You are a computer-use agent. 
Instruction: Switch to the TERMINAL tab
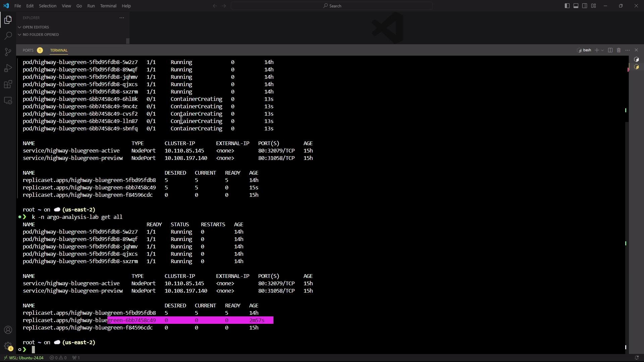tap(59, 50)
